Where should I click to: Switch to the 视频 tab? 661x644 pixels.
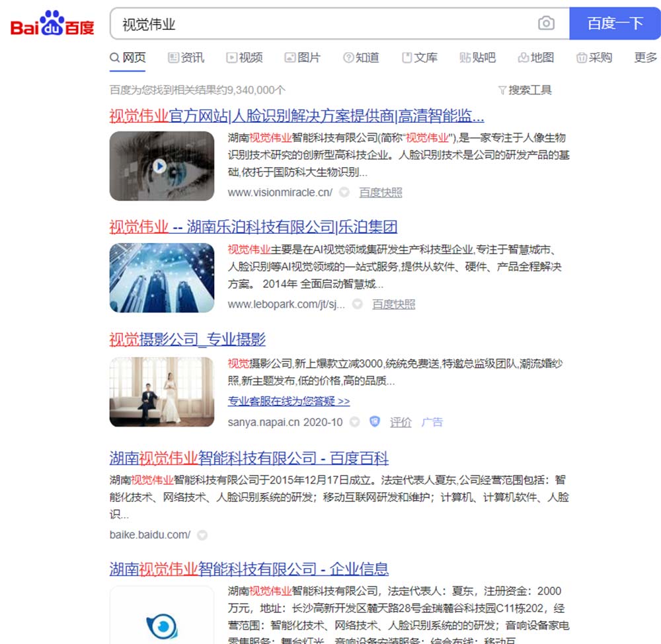[244, 58]
